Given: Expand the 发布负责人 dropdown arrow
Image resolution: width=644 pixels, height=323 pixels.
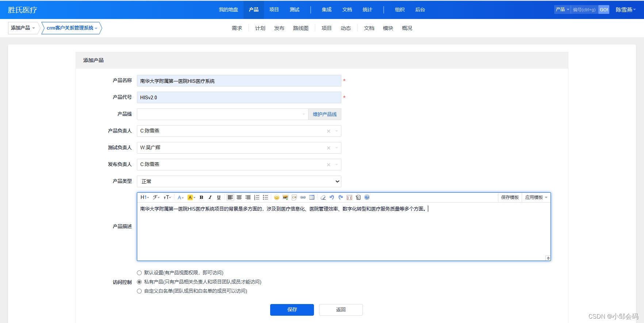Looking at the screenshot, I should [337, 165].
